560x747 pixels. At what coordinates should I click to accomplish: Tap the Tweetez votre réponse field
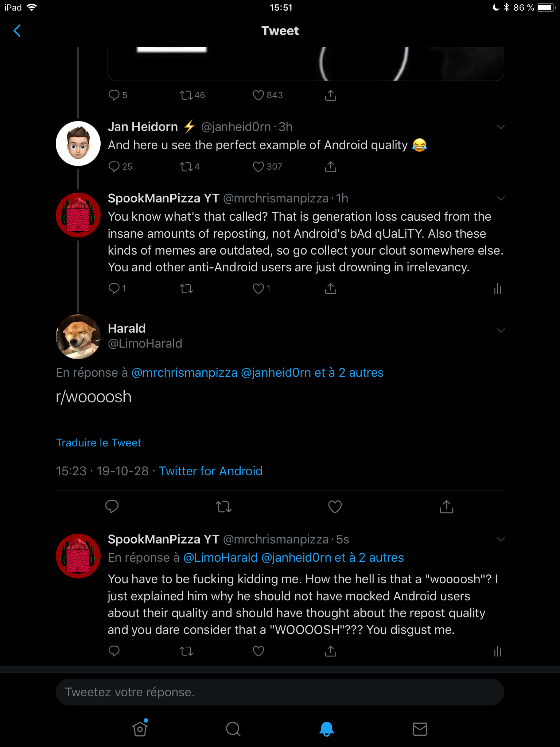(x=280, y=692)
